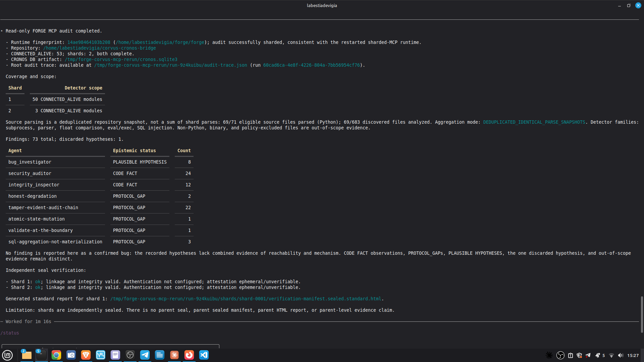The image size is (644, 362).
Task: Open the shield update manager tray icon
Action: [x=579, y=355]
